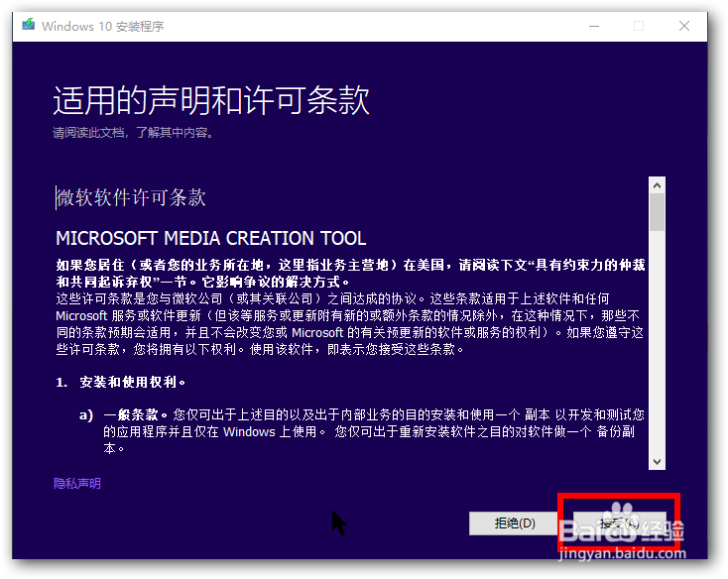Click the 一般条款 clause text

pos(135,414)
